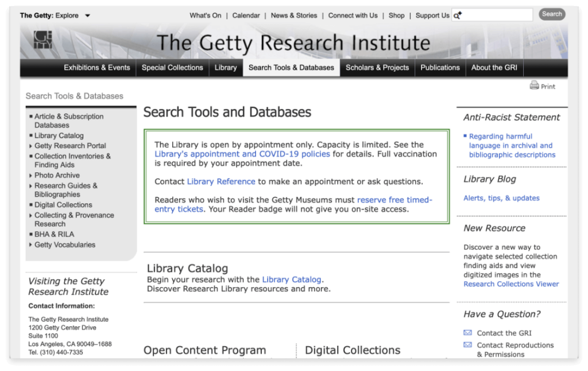Image resolution: width=588 pixels, height=371 pixels.
Task: Click The Getty Research Institute banner title
Action: [293, 42]
